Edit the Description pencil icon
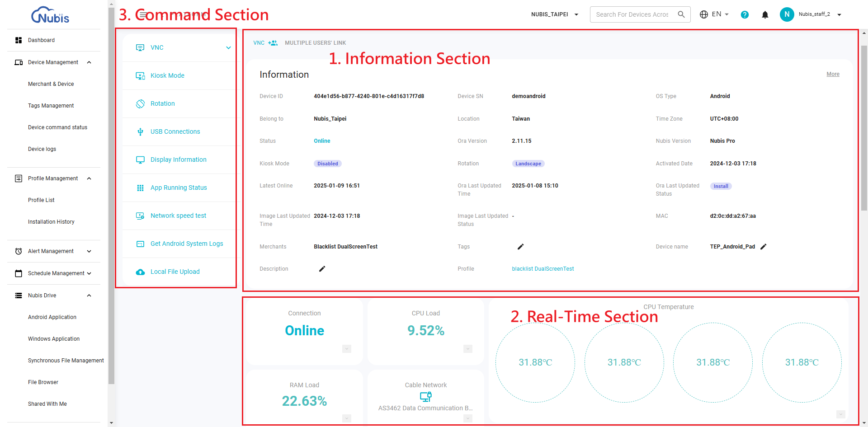The height and width of the screenshot is (427, 868). [x=322, y=269]
